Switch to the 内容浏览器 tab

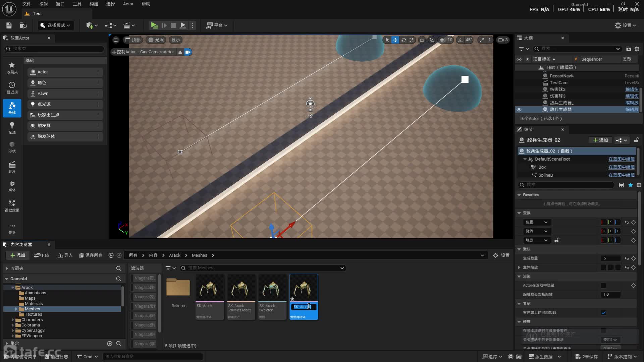[21, 244]
